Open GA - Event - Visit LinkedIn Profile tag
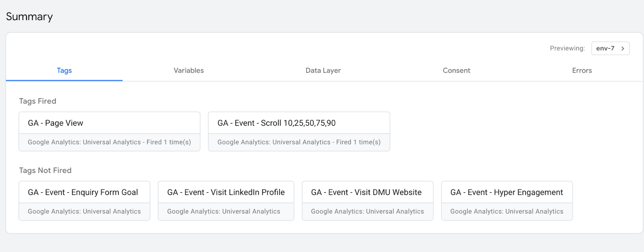644x252 pixels. [226, 192]
